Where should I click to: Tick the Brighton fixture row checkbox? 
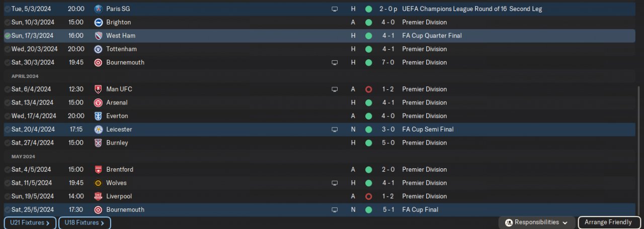[x=7, y=23]
